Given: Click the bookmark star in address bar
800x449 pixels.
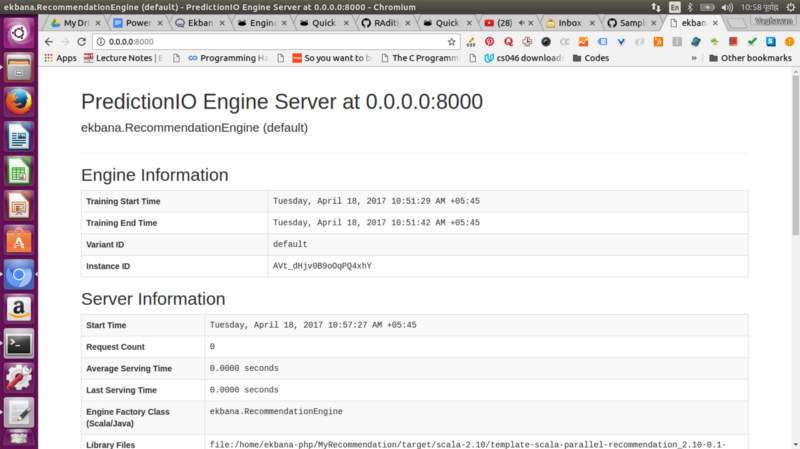Looking at the screenshot, I should pos(452,42).
